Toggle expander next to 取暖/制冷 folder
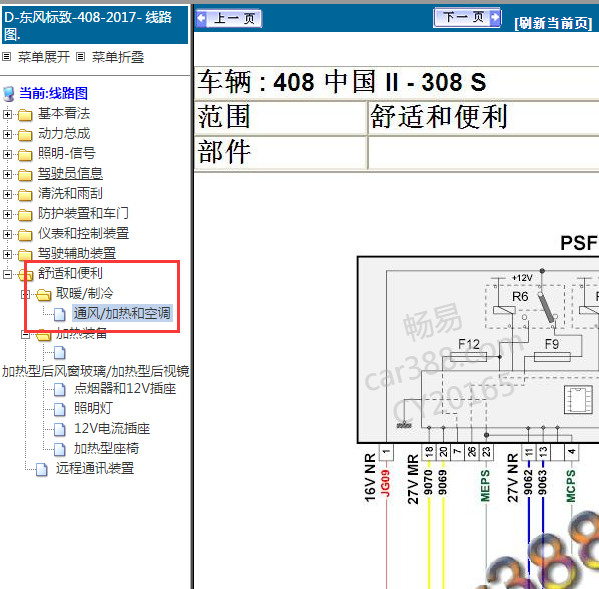 (25, 294)
